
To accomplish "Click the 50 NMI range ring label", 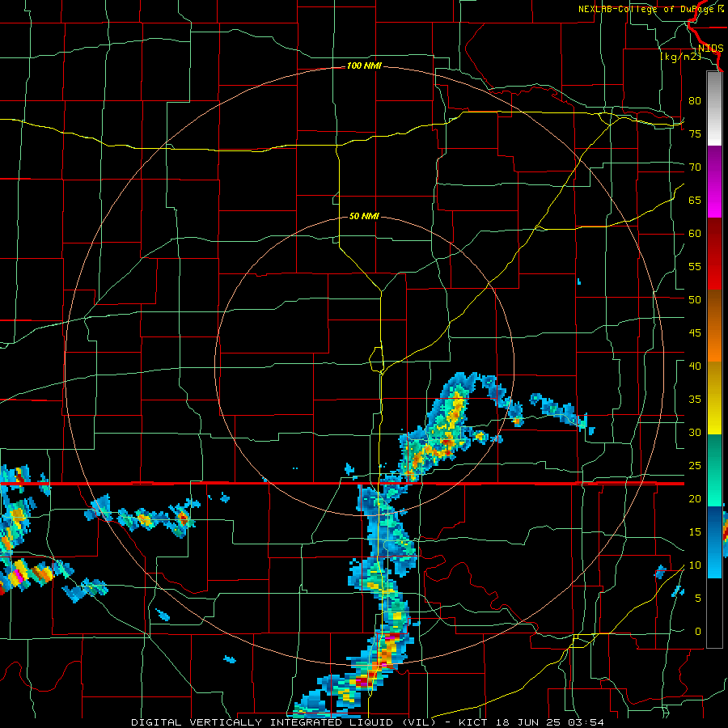I will coord(364,216).
